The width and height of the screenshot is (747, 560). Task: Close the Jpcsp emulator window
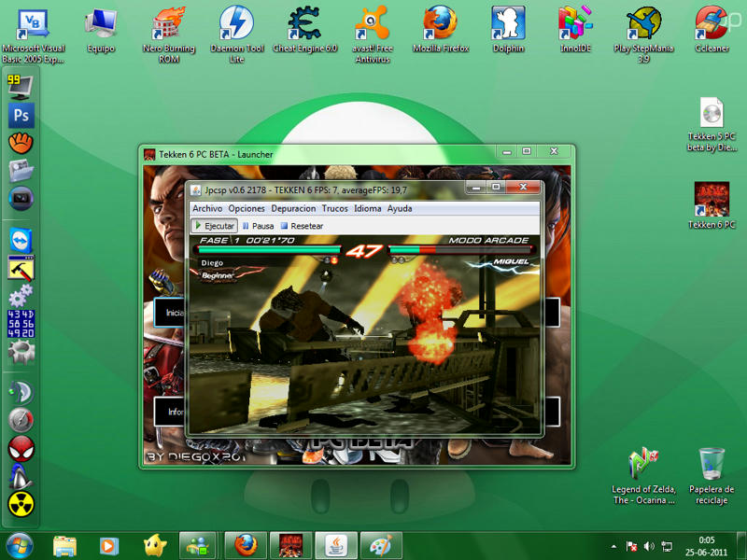click(x=524, y=188)
